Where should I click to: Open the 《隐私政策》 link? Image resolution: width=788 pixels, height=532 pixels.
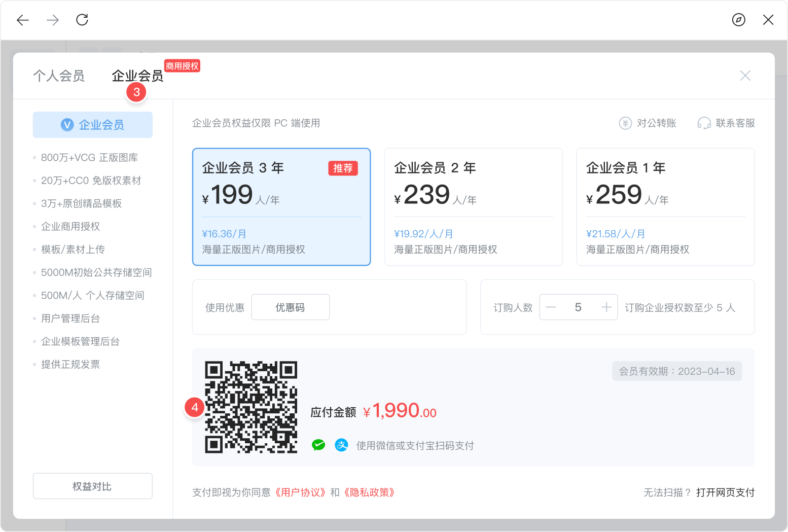tap(369, 492)
